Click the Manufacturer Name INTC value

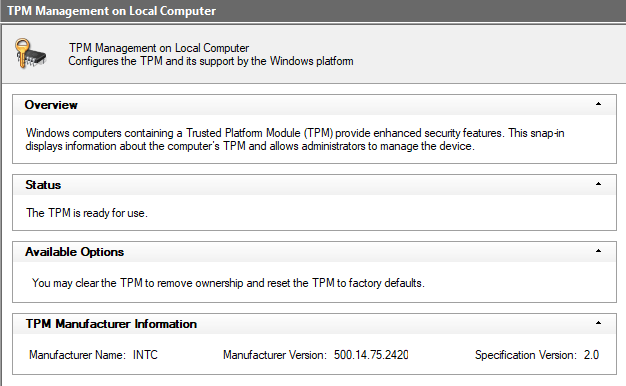click(x=145, y=355)
